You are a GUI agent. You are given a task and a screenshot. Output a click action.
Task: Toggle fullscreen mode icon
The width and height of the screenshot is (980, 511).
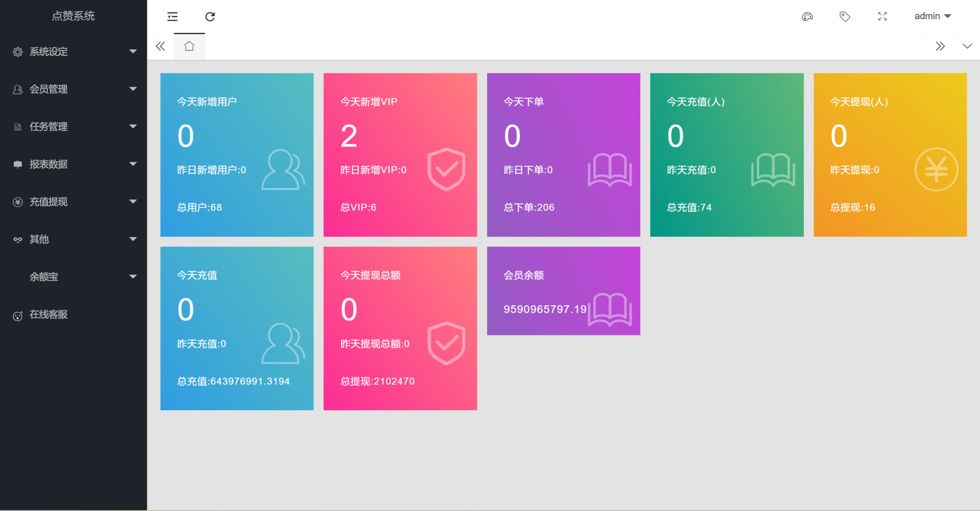pos(882,17)
